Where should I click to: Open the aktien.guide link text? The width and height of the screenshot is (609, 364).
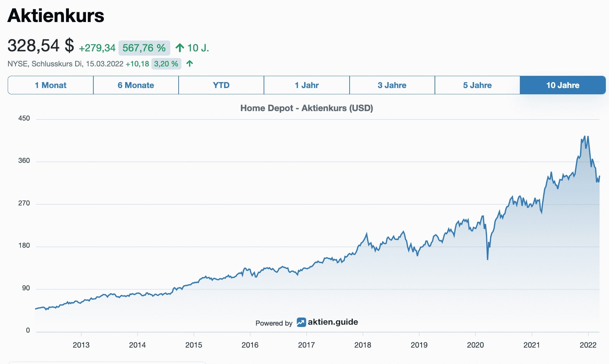click(x=333, y=322)
